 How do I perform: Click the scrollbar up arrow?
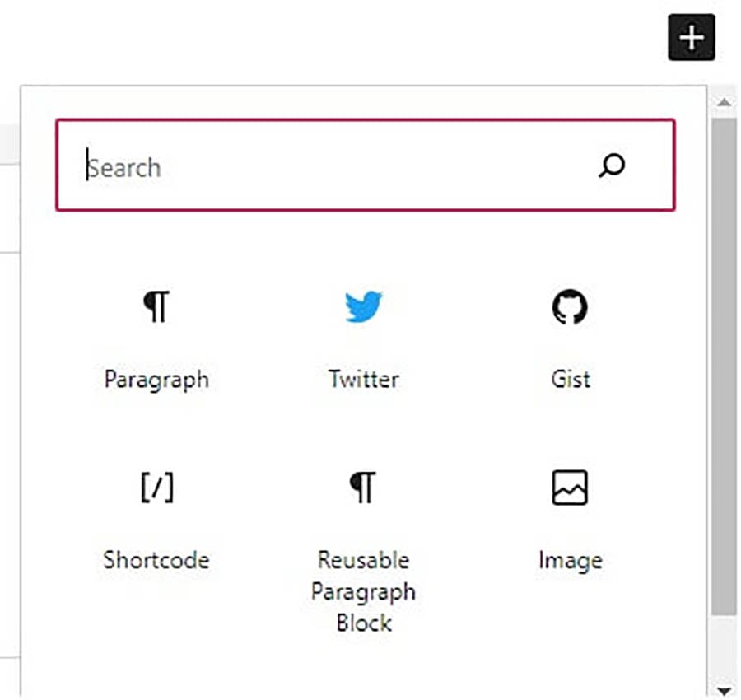[723, 102]
